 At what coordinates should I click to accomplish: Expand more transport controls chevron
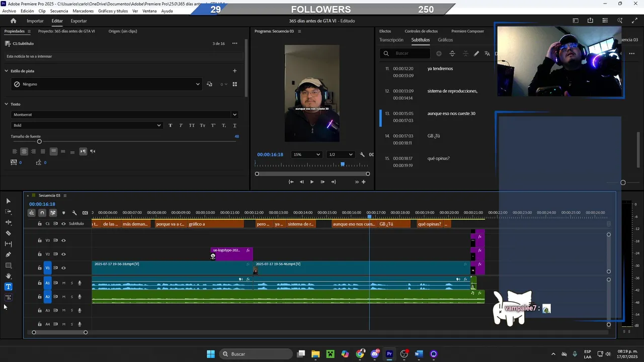point(357,182)
